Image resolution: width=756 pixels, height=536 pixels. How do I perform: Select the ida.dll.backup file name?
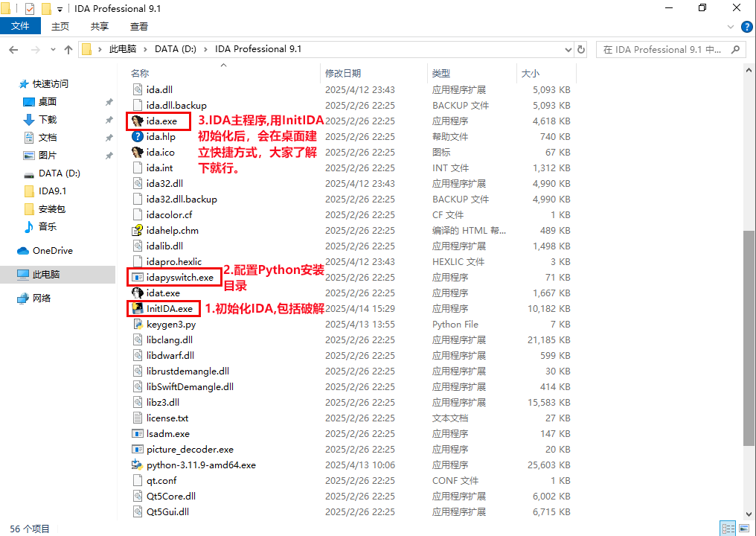pyautogui.click(x=176, y=105)
